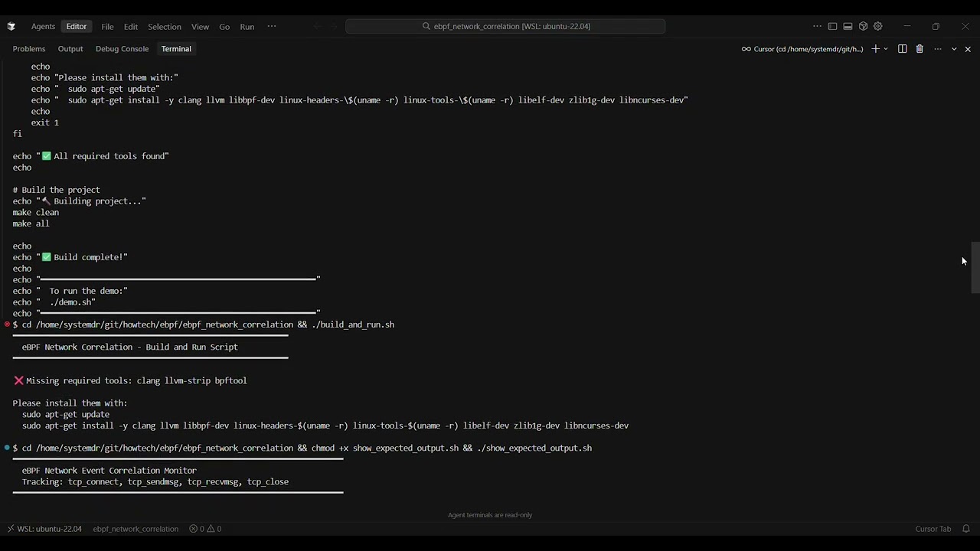Open terminal panel more actions menu
980x551 pixels.
click(x=937, y=49)
